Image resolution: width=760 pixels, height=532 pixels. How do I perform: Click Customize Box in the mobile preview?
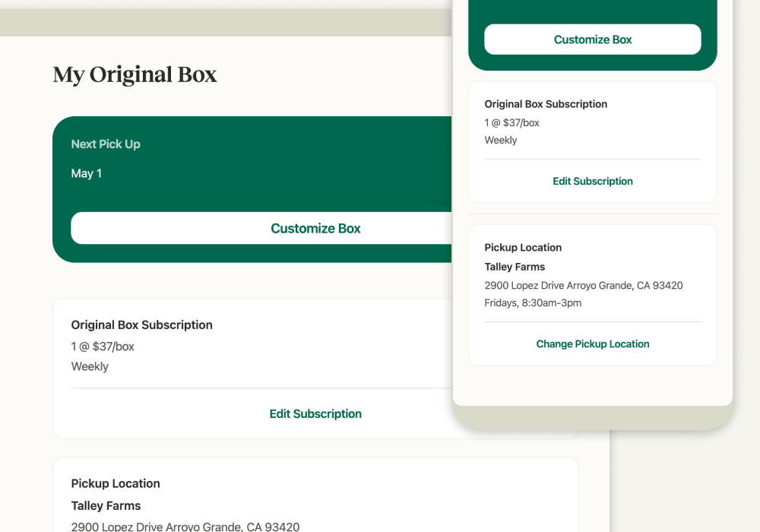click(592, 39)
